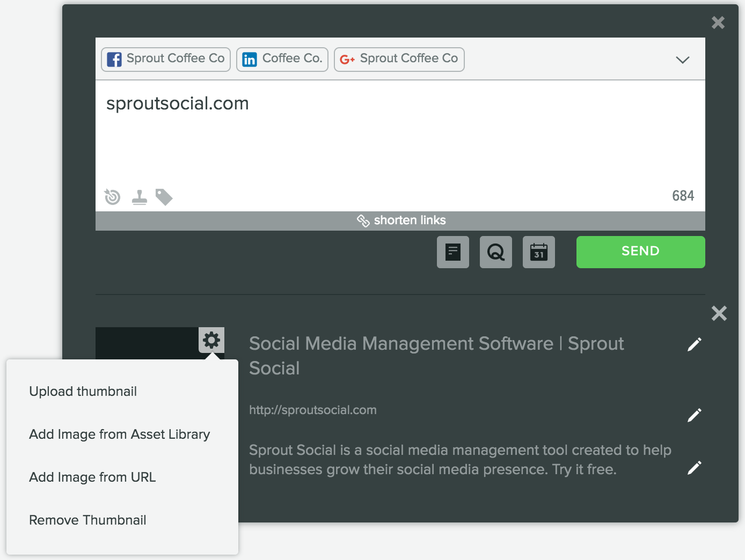The height and width of the screenshot is (560, 745).
Task: Expand the profile picker chevron
Action: pos(683,60)
